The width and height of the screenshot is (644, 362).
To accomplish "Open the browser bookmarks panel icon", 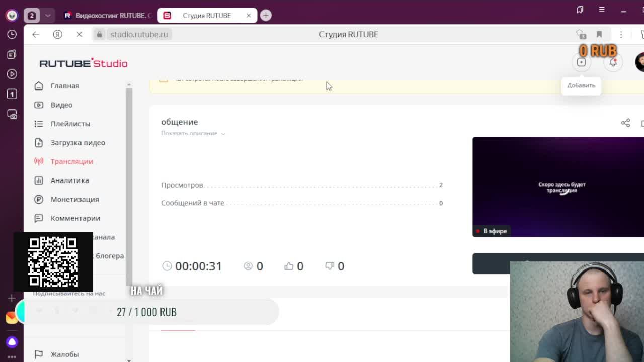I will [580, 10].
